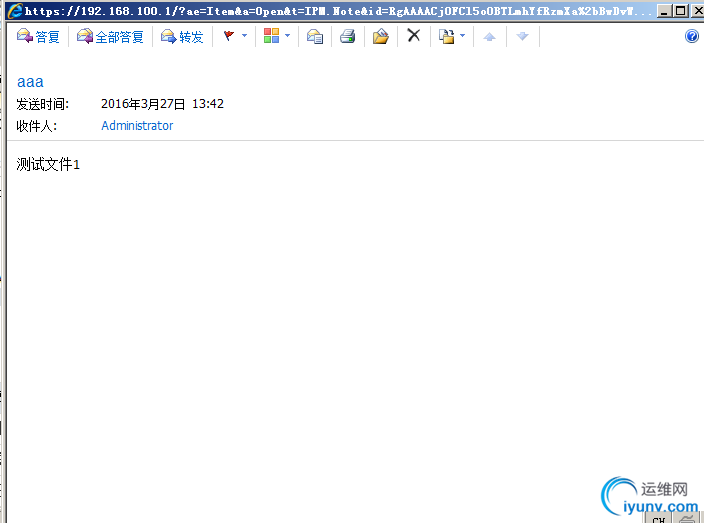Click the 收件人 label
The image size is (704, 523).
coord(37,126)
